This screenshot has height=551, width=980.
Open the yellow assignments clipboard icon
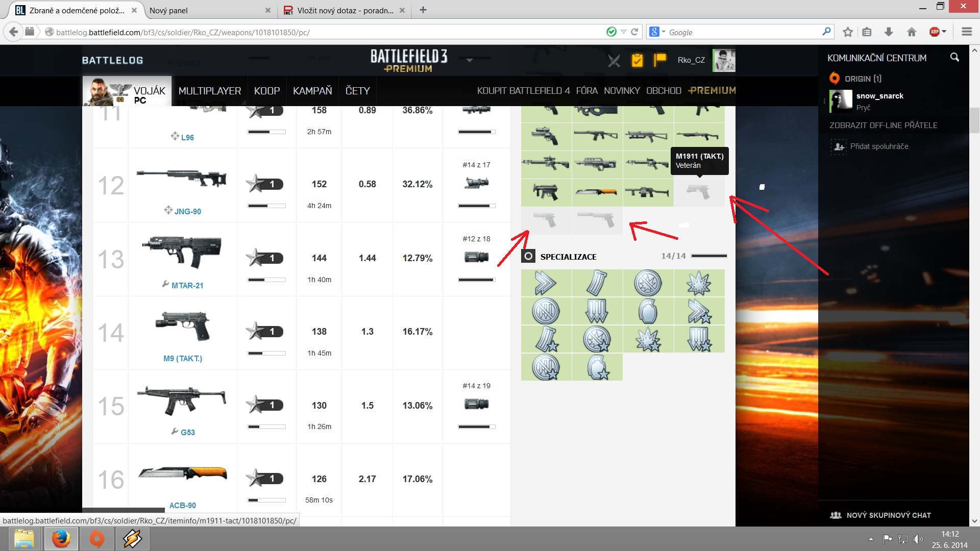[637, 61]
